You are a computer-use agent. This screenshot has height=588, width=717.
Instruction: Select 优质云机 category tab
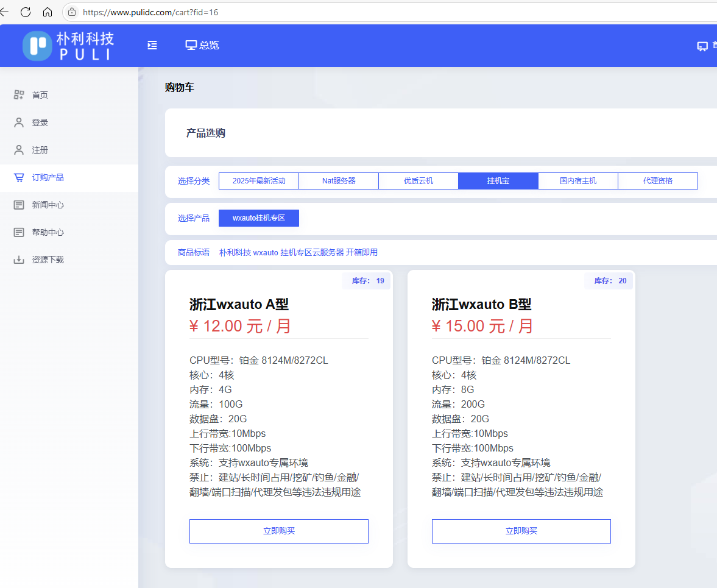419,180
